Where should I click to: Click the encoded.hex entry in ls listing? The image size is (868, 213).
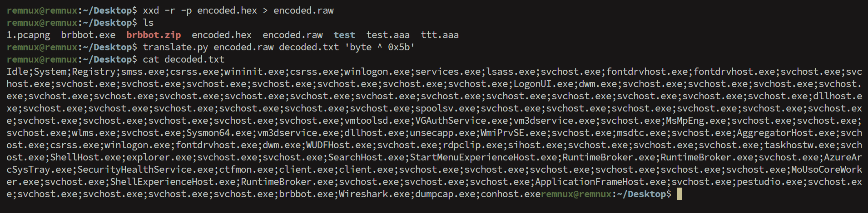222,35
